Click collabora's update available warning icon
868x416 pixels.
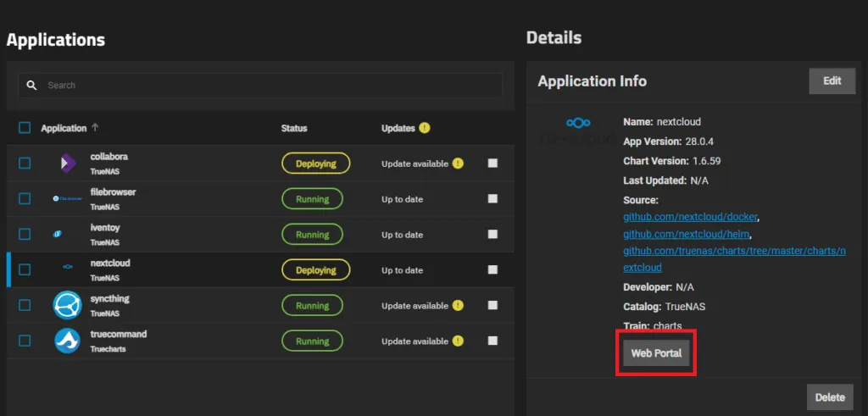pyautogui.click(x=458, y=164)
